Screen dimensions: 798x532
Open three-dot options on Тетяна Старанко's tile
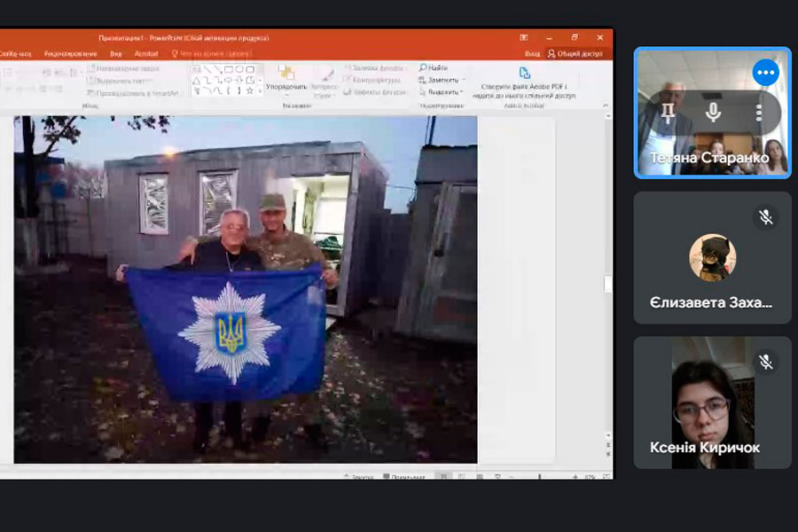pos(759,112)
